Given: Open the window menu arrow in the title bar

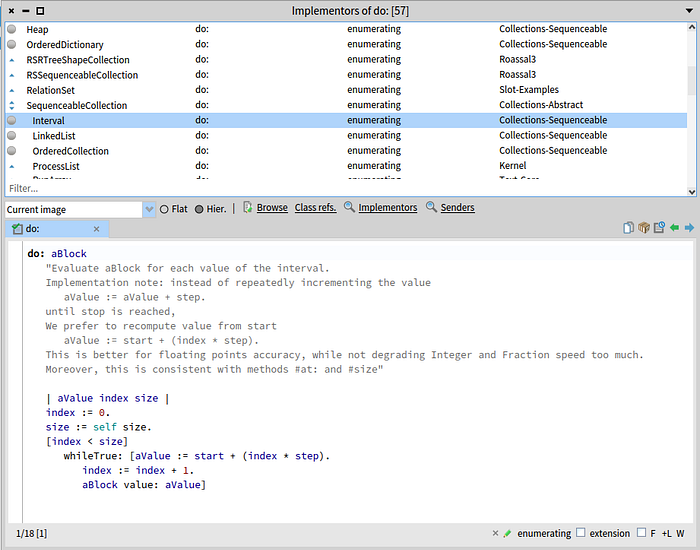Looking at the screenshot, I should click(x=689, y=11).
